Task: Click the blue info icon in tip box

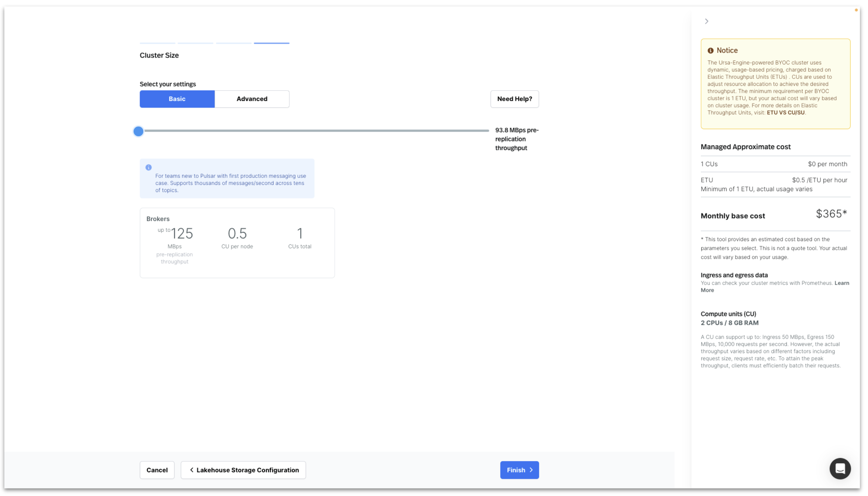Action: click(148, 167)
